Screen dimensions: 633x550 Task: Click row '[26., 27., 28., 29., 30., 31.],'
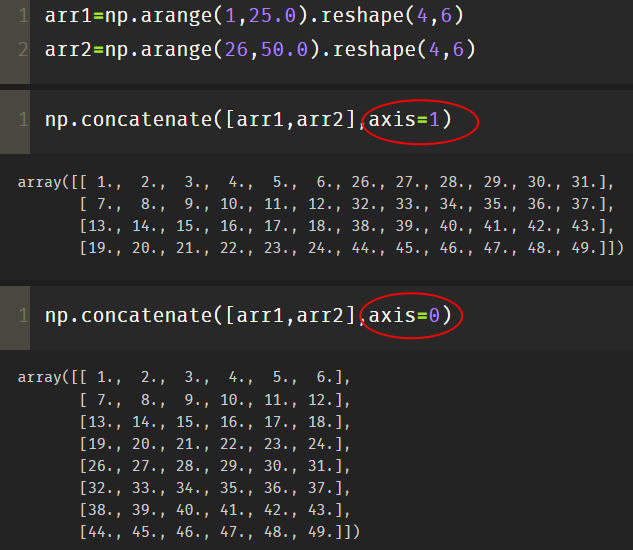[215, 466]
